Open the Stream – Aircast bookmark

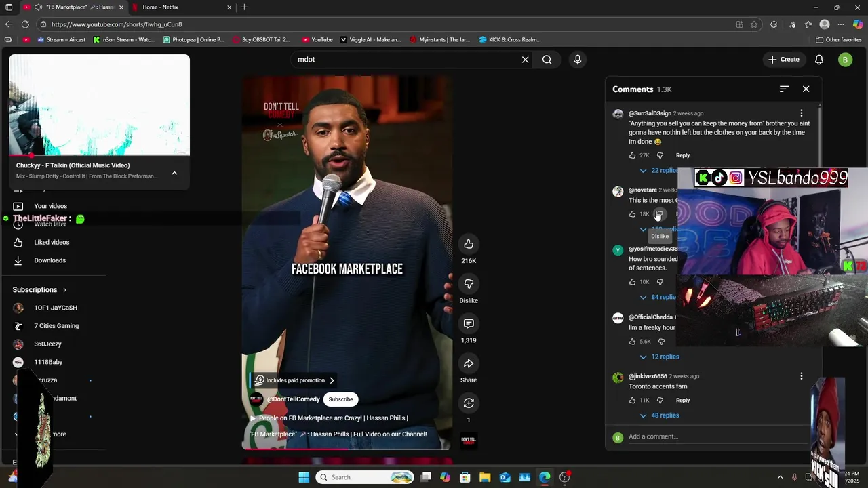[x=61, y=39]
